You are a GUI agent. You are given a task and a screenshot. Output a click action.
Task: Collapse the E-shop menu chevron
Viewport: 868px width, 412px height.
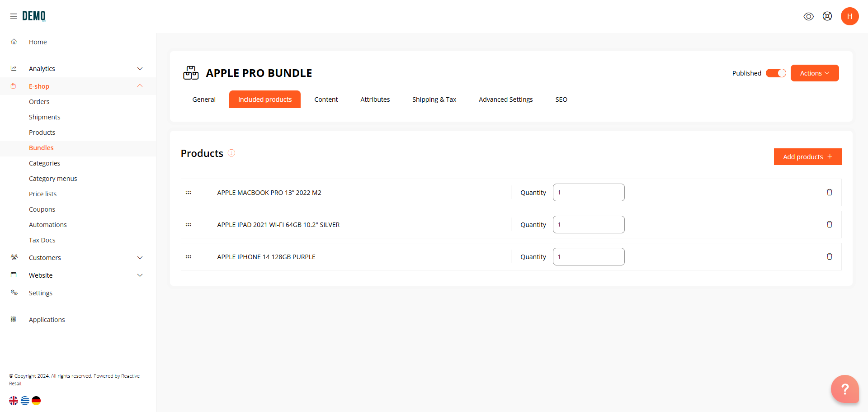(x=140, y=86)
